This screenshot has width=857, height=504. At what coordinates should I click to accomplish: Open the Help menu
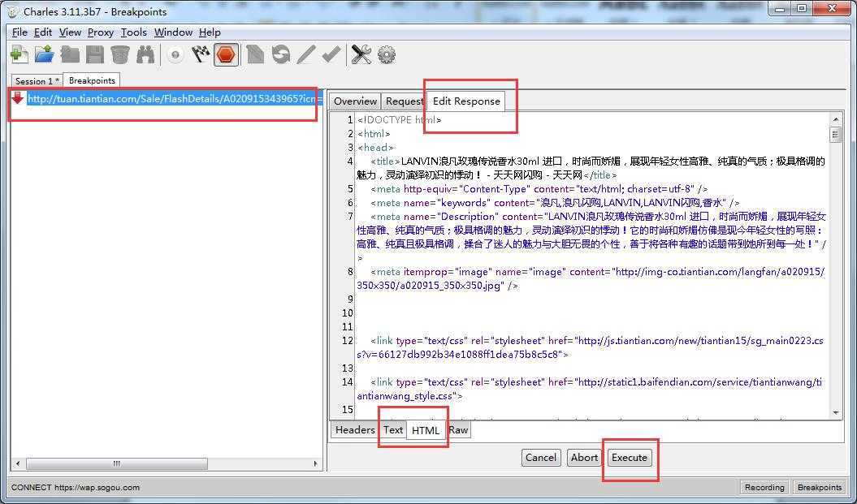pyautogui.click(x=210, y=32)
